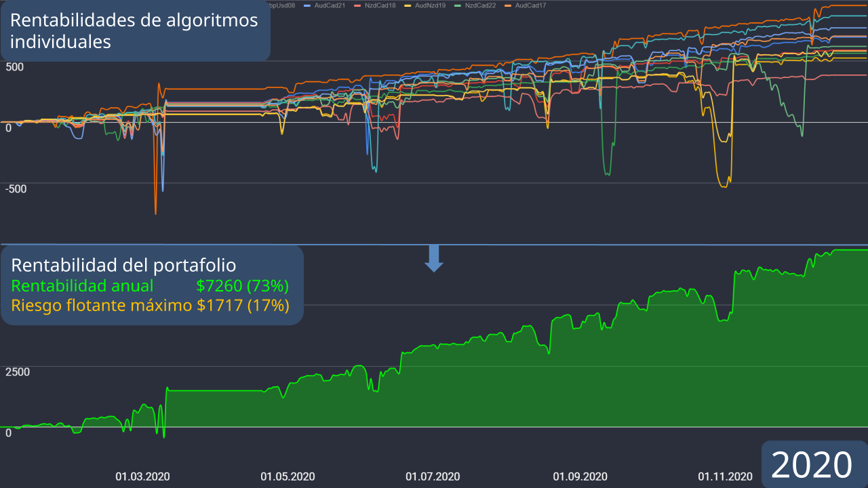Click the 01.05.2020 date axis label
Screen dimensions: 868x488
click(288, 476)
